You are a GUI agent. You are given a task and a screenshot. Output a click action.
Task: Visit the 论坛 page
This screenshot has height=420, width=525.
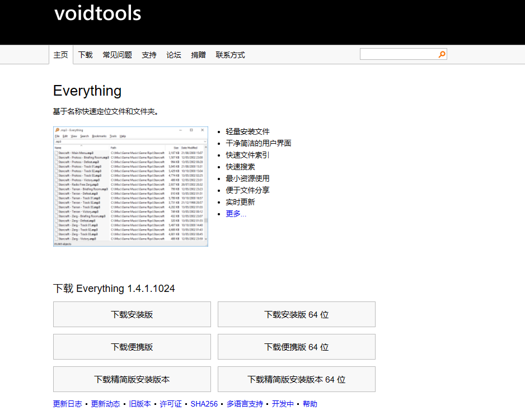click(x=174, y=55)
